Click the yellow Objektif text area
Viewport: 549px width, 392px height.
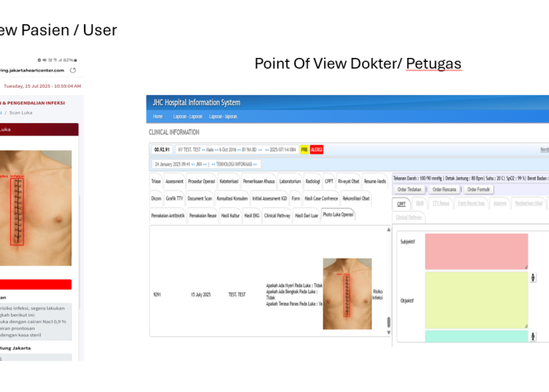tap(476, 299)
